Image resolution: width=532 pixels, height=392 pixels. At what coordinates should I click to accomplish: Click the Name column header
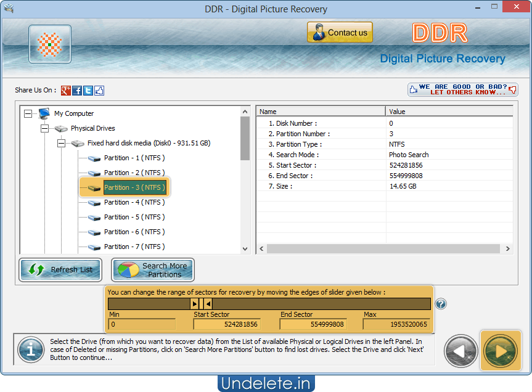point(321,112)
